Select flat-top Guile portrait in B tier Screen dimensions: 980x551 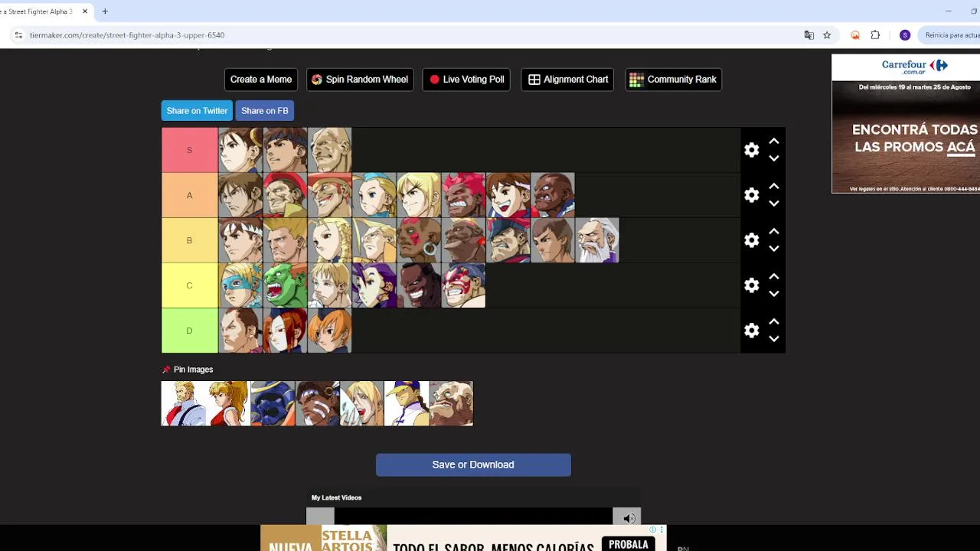point(285,240)
